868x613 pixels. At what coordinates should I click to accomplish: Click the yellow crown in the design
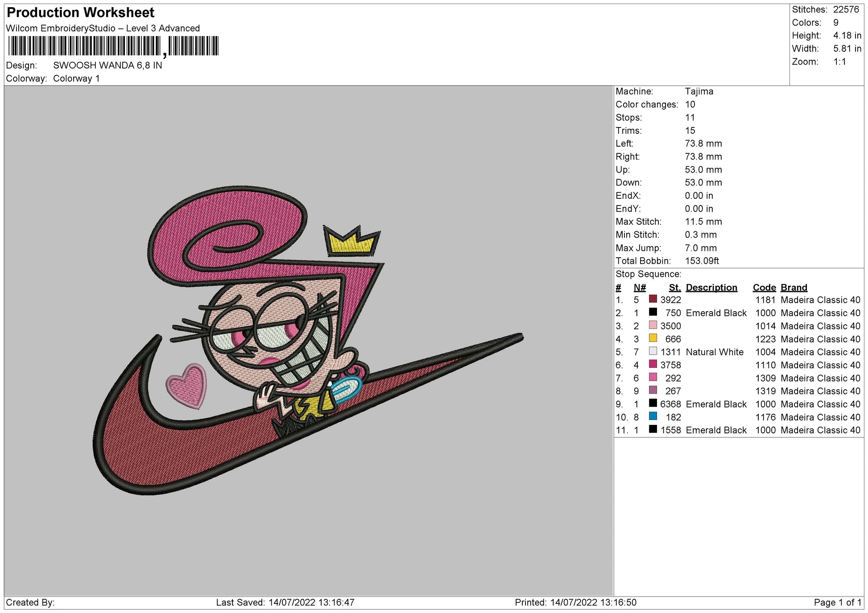point(351,243)
